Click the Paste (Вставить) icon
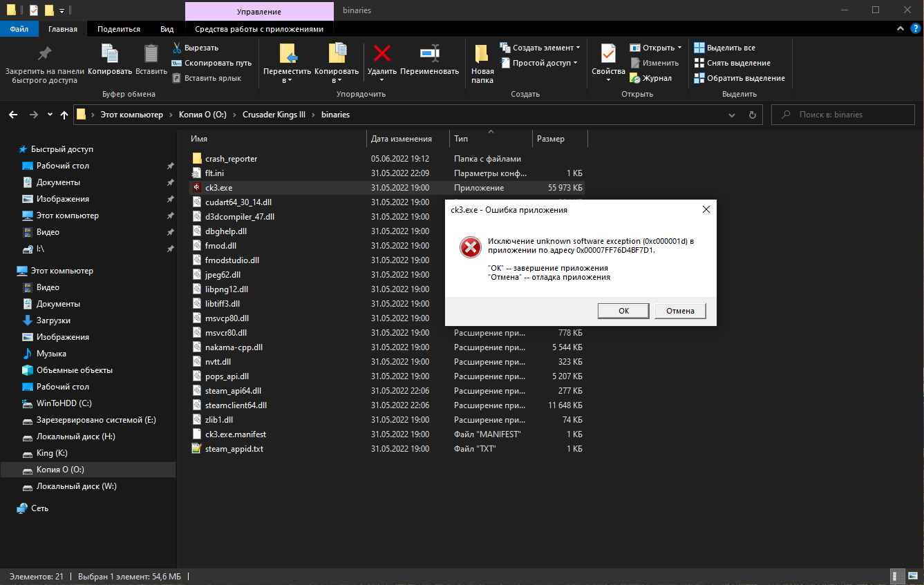Image resolution: width=924 pixels, height=585 pixels. (x=151, y=54)
